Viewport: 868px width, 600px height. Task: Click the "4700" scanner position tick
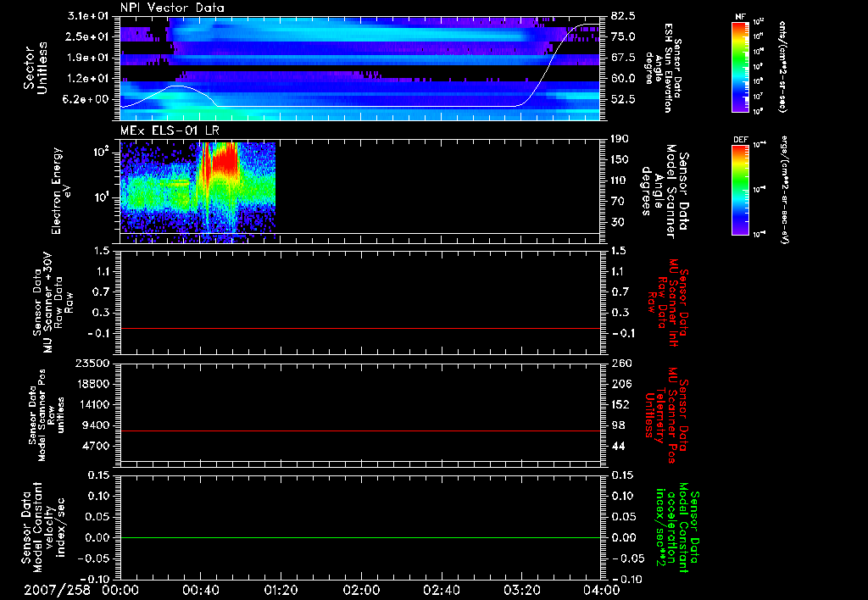(97, 446)
